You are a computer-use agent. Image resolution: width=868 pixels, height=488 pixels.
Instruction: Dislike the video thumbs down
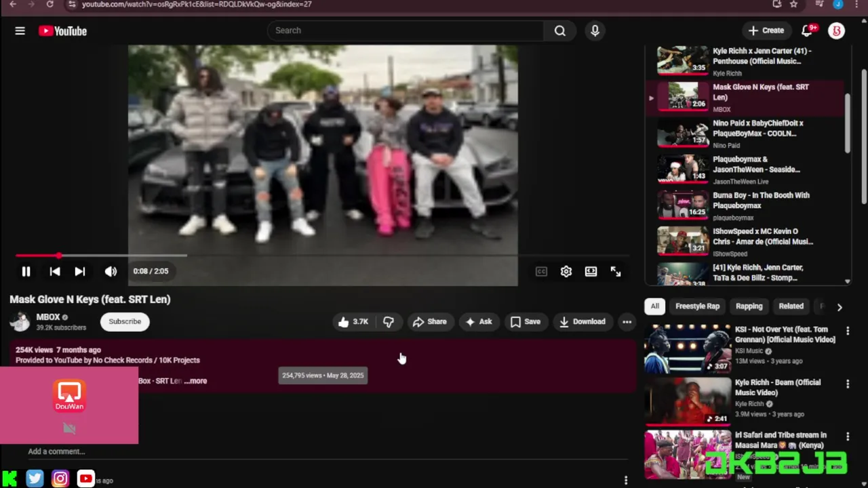(x=389, y=322)
